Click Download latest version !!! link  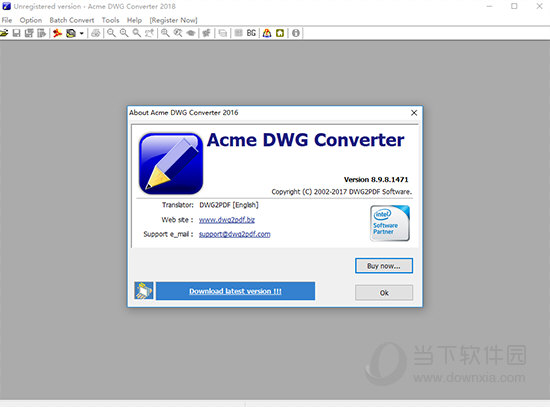point(235,291)
